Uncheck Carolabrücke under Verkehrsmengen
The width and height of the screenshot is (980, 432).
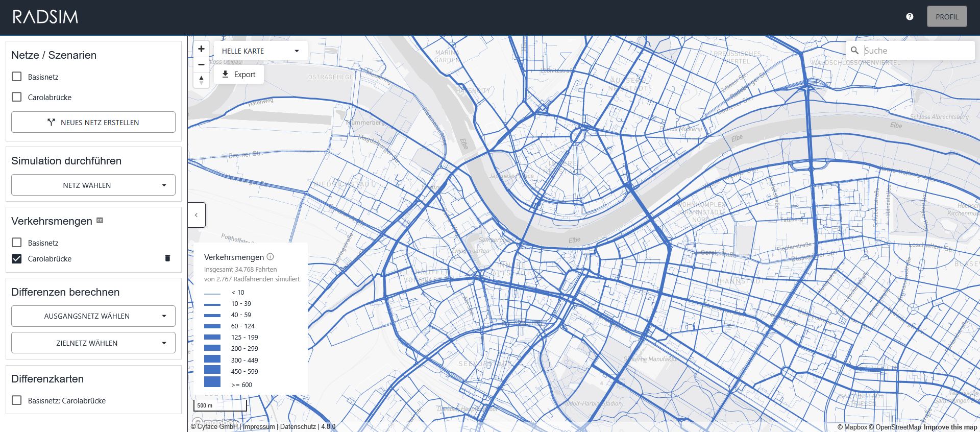click(17, 258)
